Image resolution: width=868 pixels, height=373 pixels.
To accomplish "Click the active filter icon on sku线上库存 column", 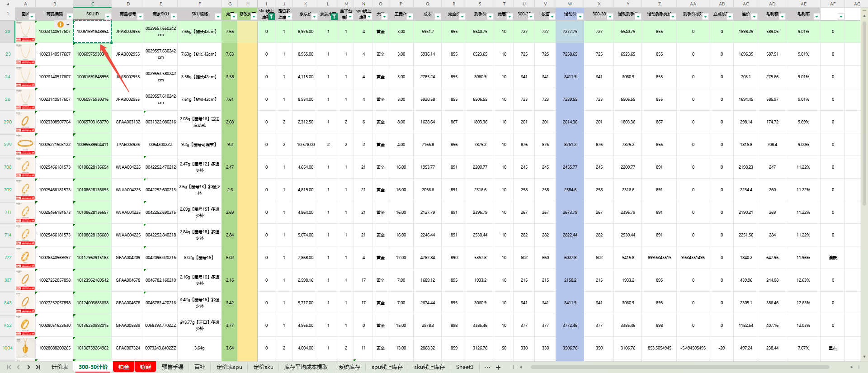I will [x=272, y=17].
